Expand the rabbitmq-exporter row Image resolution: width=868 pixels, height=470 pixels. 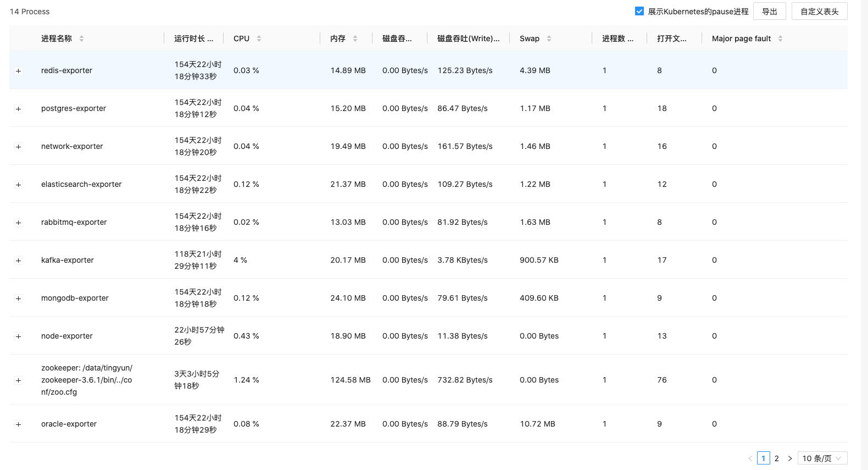[19, 223]
